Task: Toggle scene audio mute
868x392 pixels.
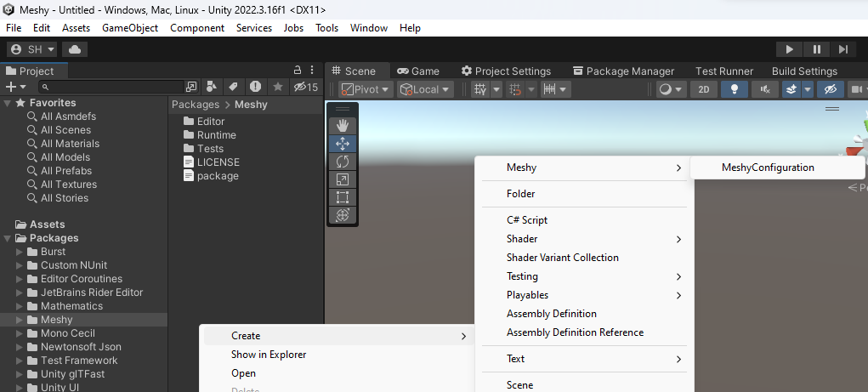Action: point(766,89)
